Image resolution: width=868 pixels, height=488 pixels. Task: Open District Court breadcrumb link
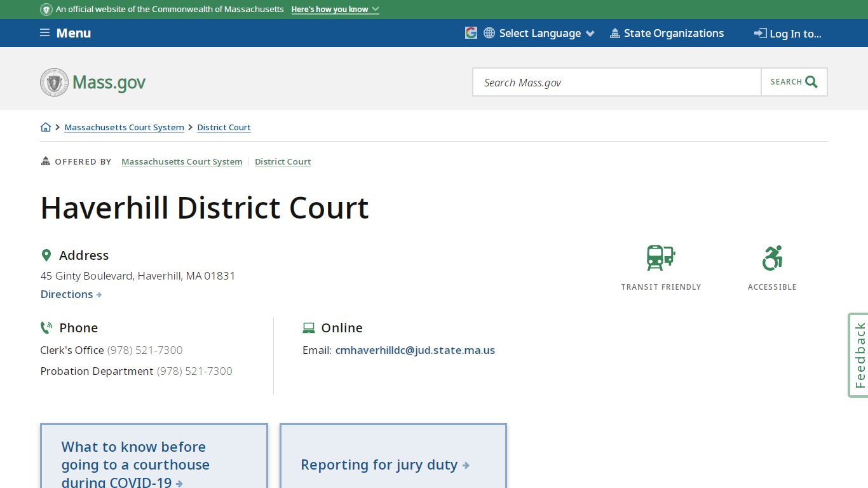pyautogui.click(x=224, y=127)
